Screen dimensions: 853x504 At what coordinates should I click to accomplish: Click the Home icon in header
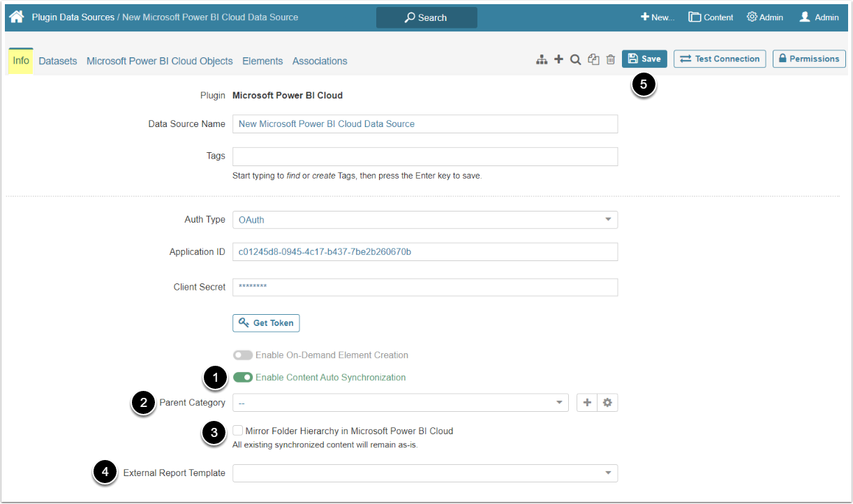pyautogui.click(x=17, y=17)
